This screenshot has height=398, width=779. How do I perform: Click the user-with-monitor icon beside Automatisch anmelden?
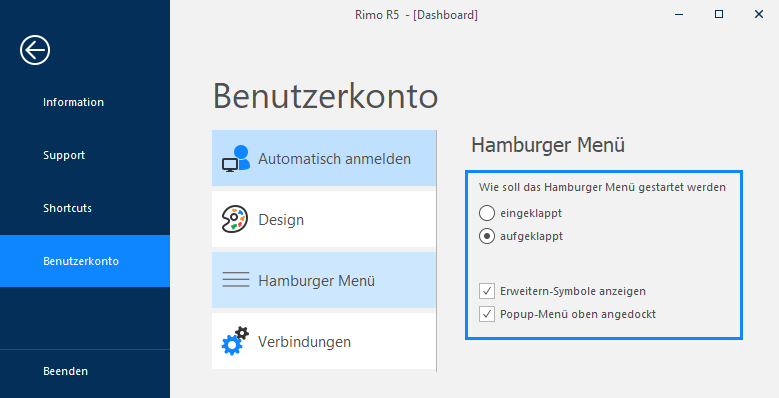(x=235, y=159)
